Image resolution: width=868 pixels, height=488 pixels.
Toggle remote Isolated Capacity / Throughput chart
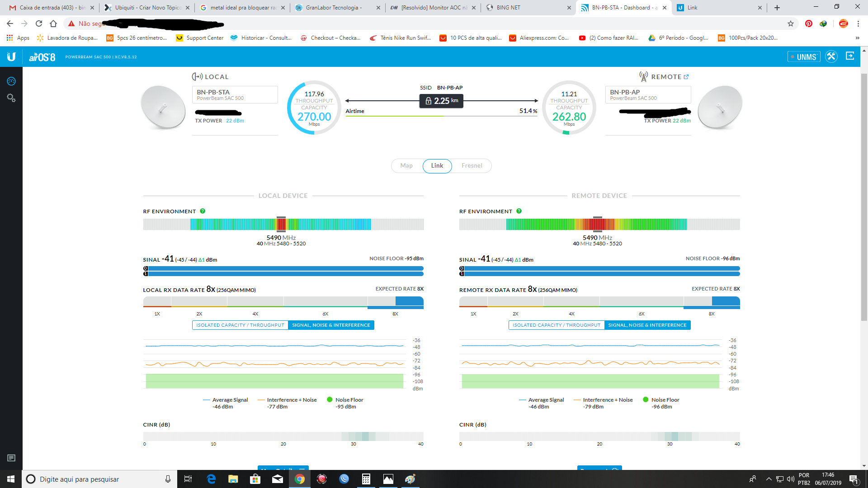(x=556, y=325)
